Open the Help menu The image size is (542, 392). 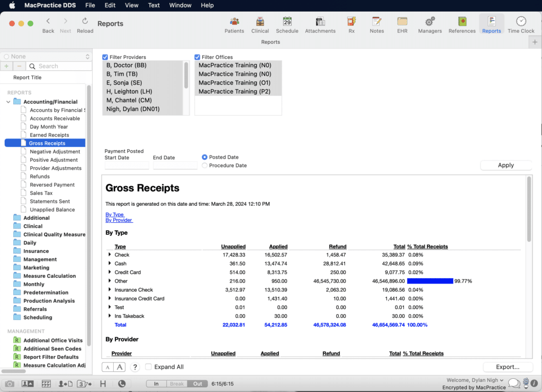click(207, 5)
